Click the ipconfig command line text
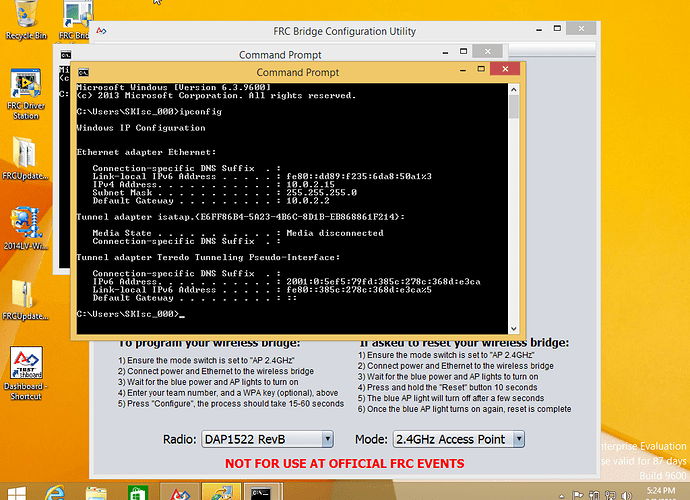690x500 pixels. (149, 112)
